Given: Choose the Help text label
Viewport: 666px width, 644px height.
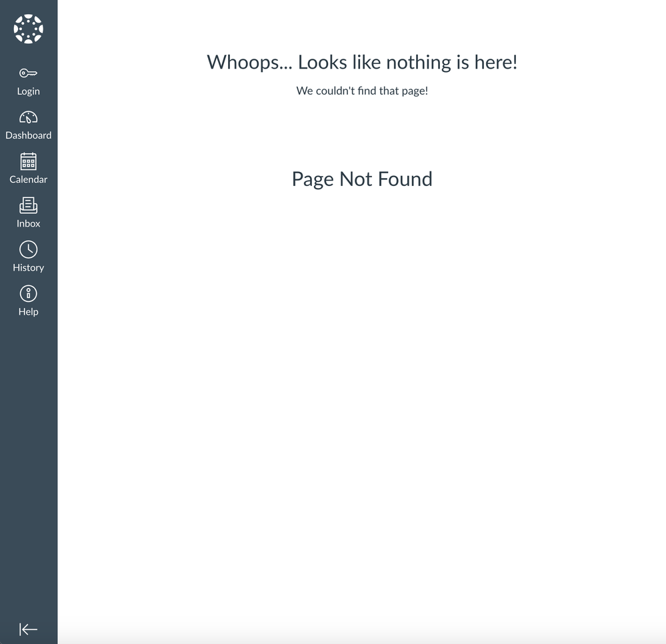Looking at the screenshot, I should (28, 311).
